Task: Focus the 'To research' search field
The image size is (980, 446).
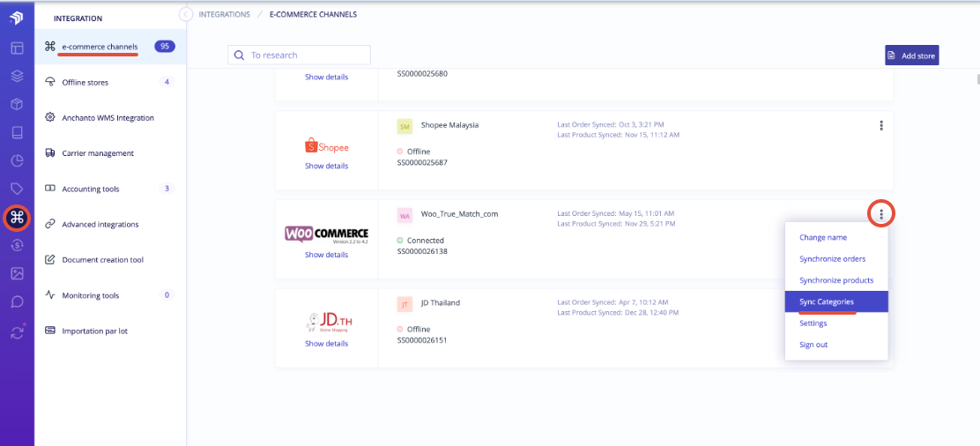Action: [300, 55]
